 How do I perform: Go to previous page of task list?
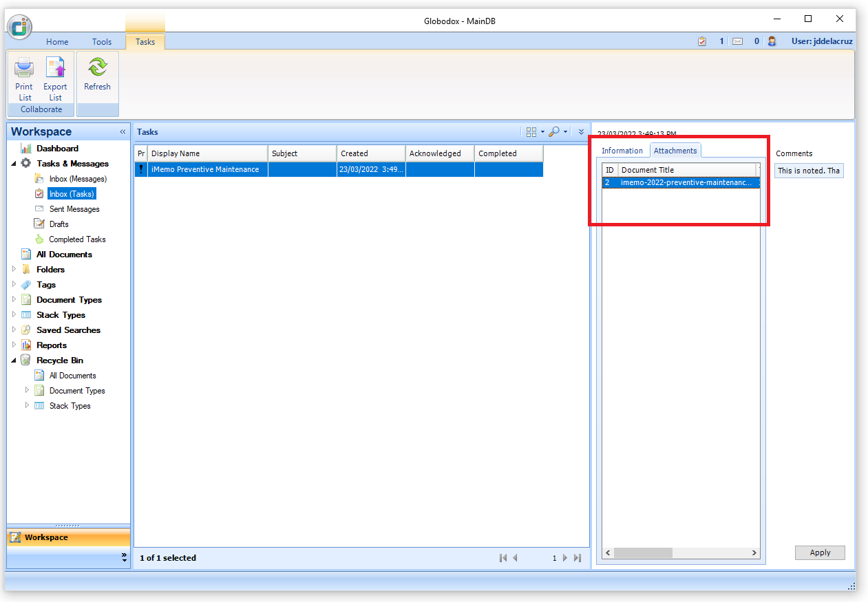tap(515, 558)
